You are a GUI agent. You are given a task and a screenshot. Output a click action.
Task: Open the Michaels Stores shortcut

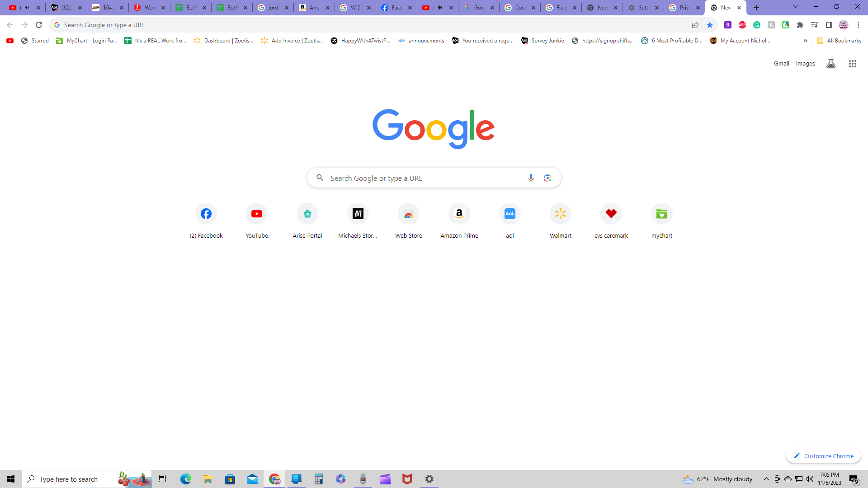(358, 221)
